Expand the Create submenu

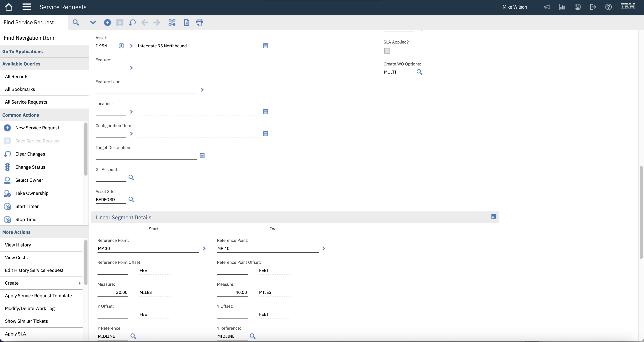coord(41,283)
